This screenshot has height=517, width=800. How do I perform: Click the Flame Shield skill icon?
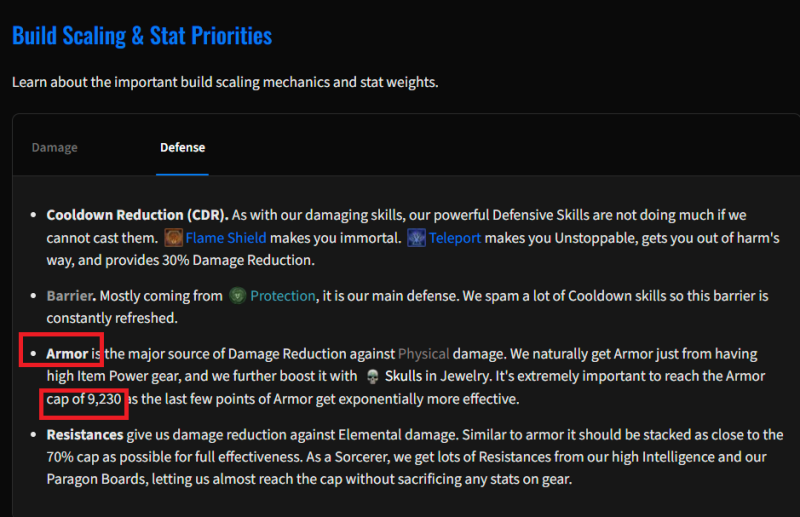[x=173, y=238]
